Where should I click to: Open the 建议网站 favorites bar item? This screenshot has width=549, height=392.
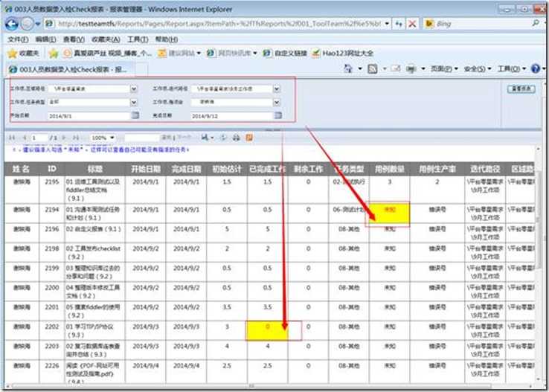tap(179, 54)
